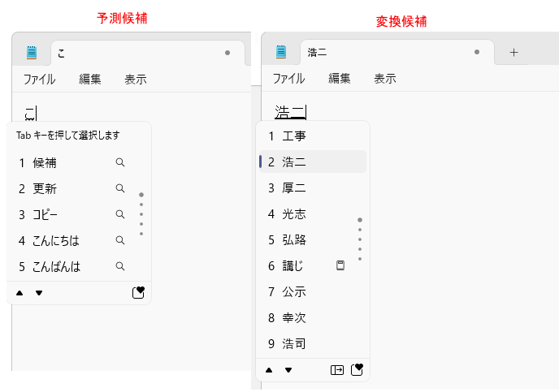Click composing こ text in left editor
The height and width of the screenshot is (392, 559).
tap(30, 113)
